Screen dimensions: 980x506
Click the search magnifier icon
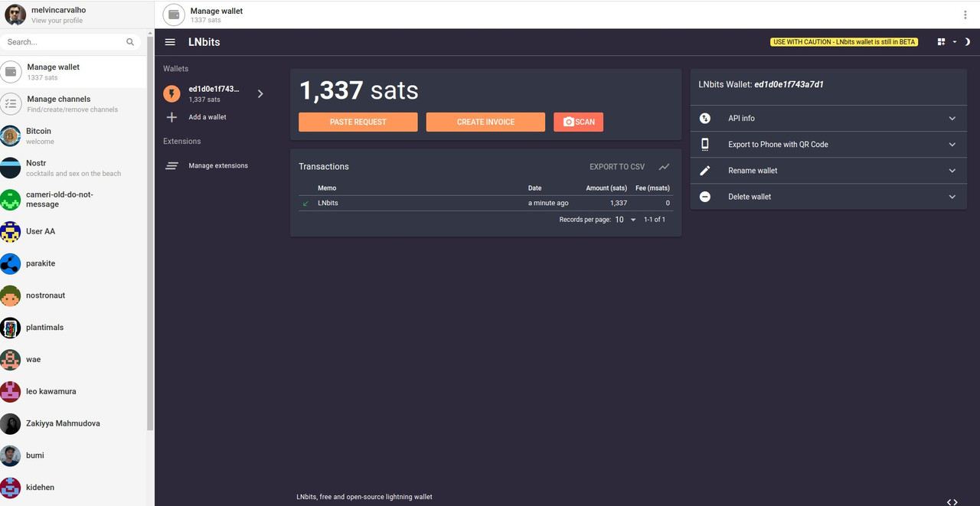coord(130,42)
